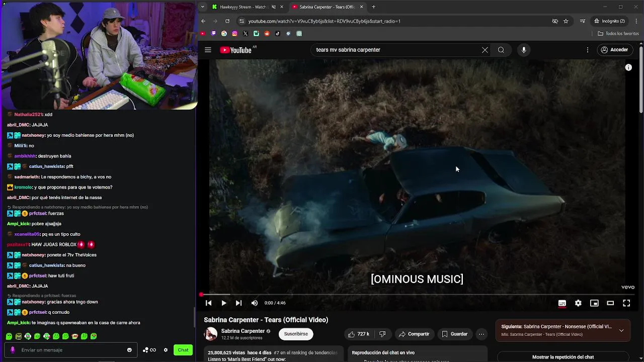Enable miniplayer mode in the player
The width and height of the screenshot is (644, 362).
(x=594, y=303)
